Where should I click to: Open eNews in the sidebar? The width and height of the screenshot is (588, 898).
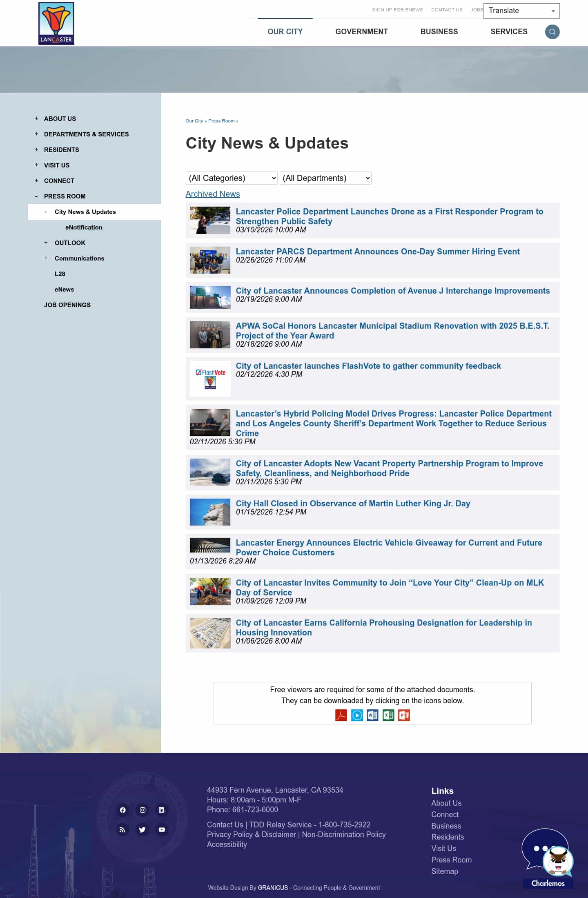(x=65, y=290)
